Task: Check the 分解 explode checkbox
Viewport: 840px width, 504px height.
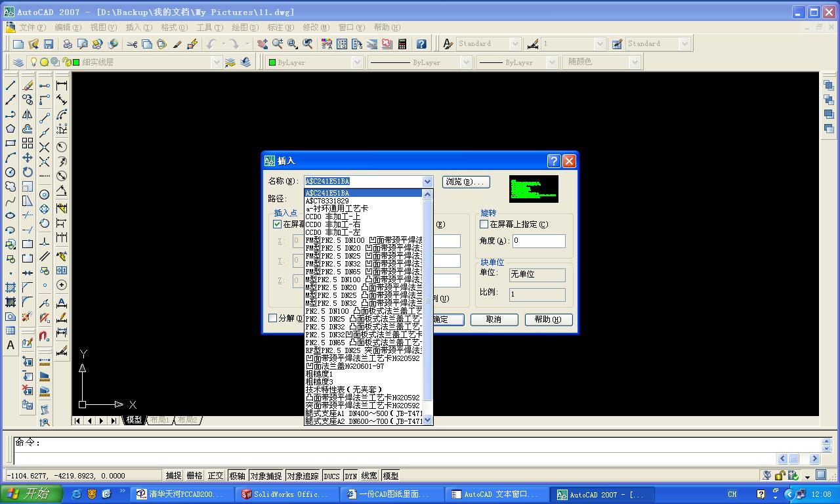Action: 273,318
